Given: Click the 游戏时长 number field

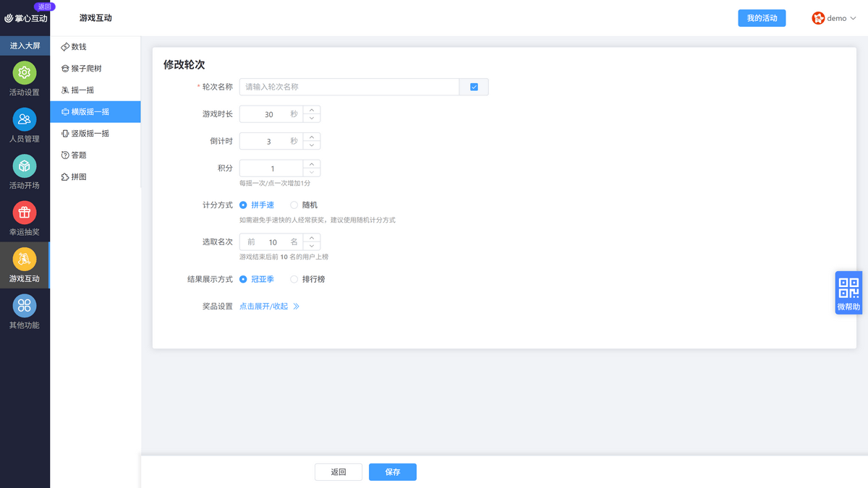Looking at the screenshot, I should (271, 114).
